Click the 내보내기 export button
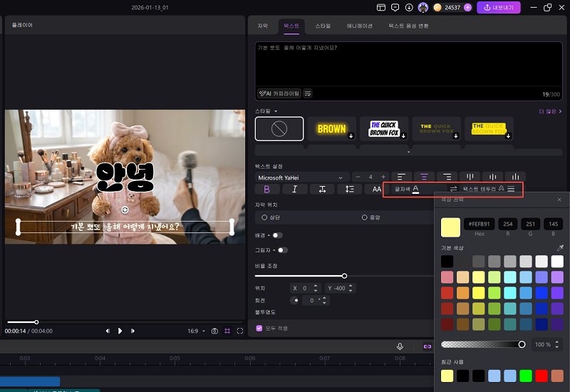570x392 pixels. (498, 7)
